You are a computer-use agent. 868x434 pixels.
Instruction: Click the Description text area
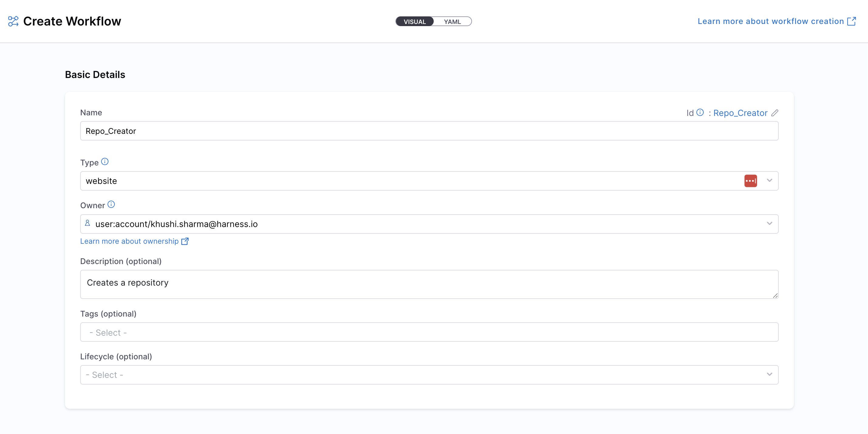coord(429,284)
